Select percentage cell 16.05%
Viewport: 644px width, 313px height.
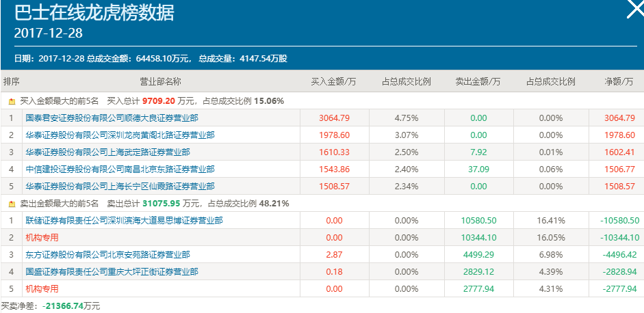551,238
